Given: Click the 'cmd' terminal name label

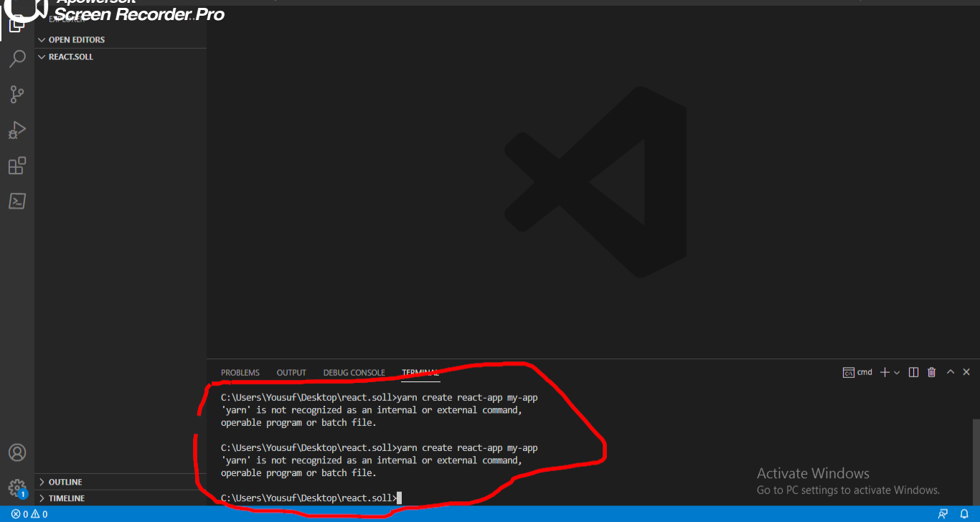Looking at the screenshot, I should 864,372.
